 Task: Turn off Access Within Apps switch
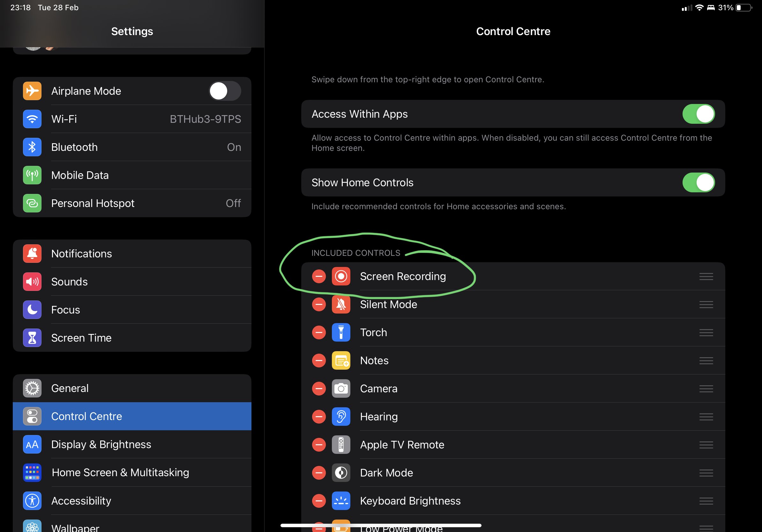pyautogui.click(x=698, y=114)
